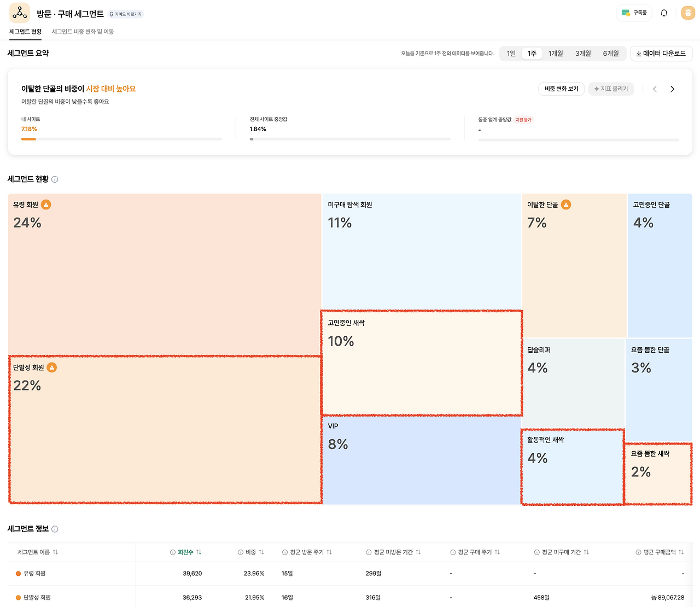
Task: Click the 36,293 member count cell
Action: click(192, 598)
